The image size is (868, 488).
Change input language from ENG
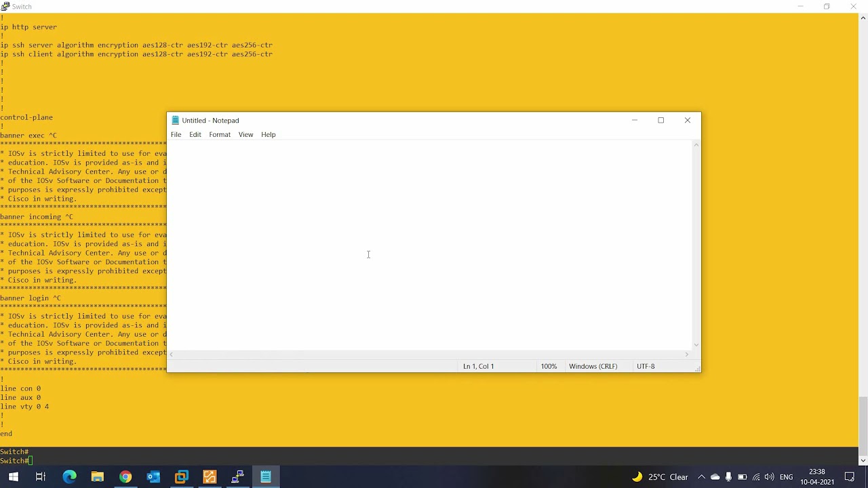[x=786, y=477]
